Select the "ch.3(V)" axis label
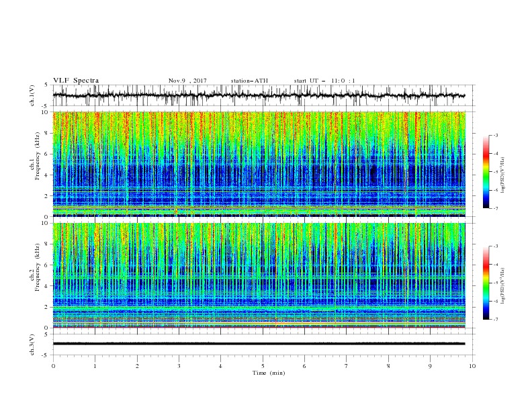Viewport: 532px width, 411px height. point(32,345)
